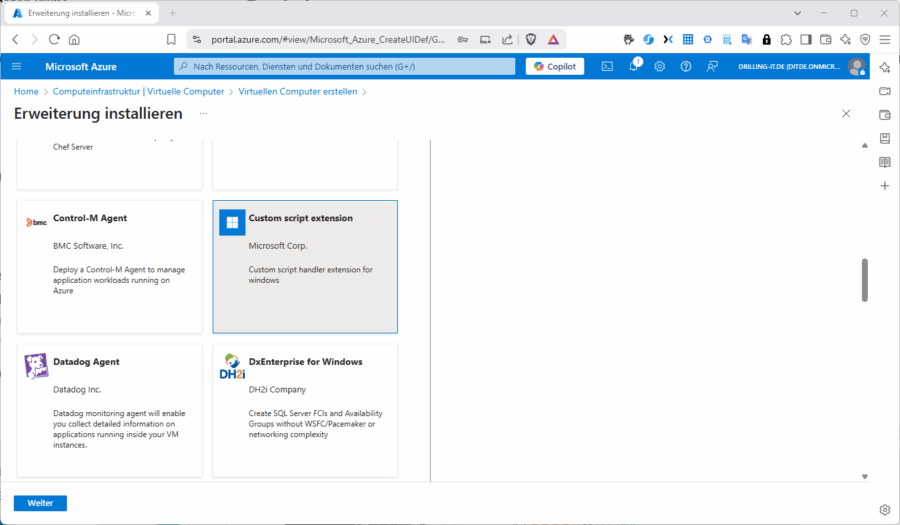Image resolution: width=900 pixels, height=525 pixels.
Task: Go to the browser home page
Action: [x=74, y=39]
